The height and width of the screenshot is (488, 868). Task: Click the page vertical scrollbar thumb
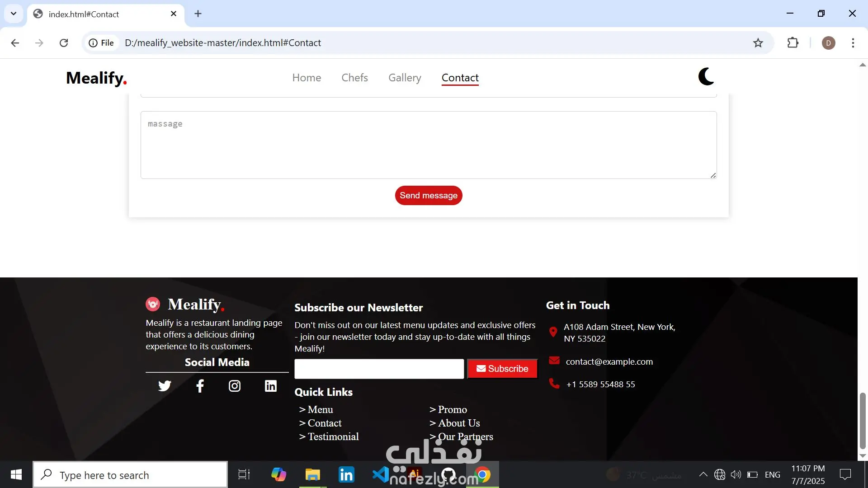tap(862, 420)
